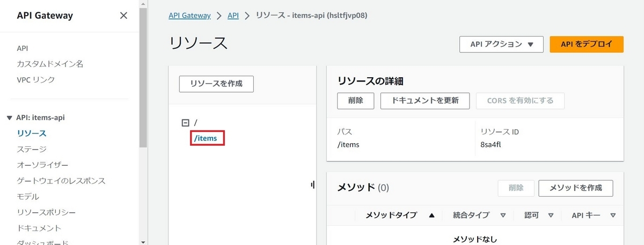Sort by the Authorization column arrow

[551, 216]
